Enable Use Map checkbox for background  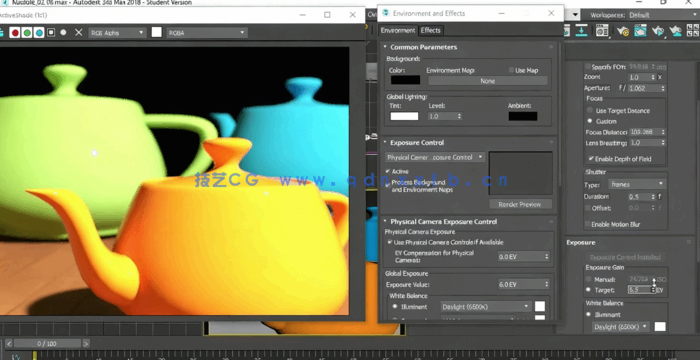(x=511, y=70)
